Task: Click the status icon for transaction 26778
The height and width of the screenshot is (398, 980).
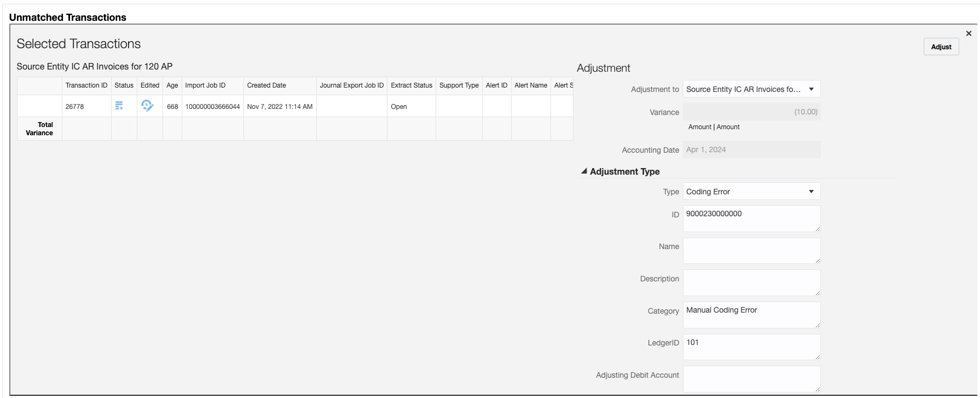Action: pyautogui.click(x=119, y=106)
